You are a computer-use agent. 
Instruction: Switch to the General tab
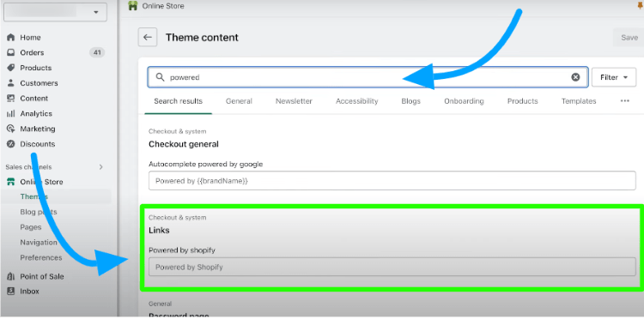tap(239, 101)
